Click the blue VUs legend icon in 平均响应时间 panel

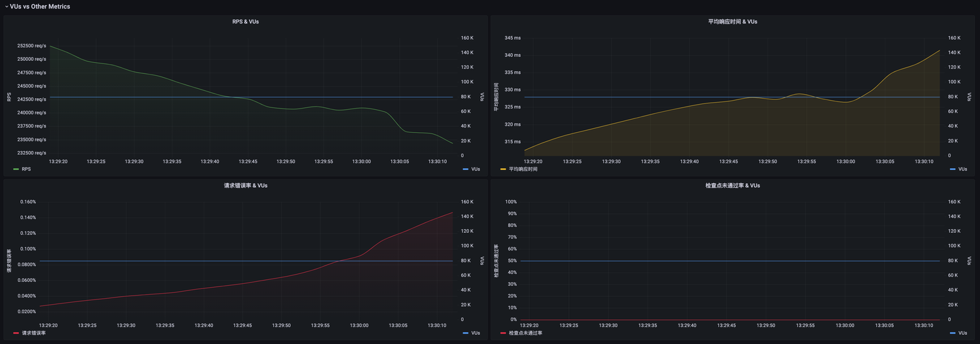tap(953, 169)
